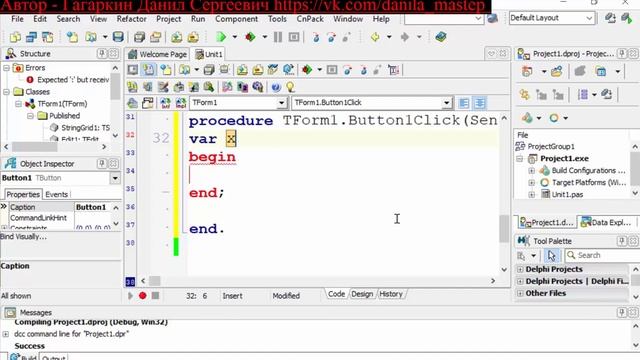Expand Delphi Projects category in Tool Palette
The width and height of the screenshot is (640, 360).
(520, 269)
